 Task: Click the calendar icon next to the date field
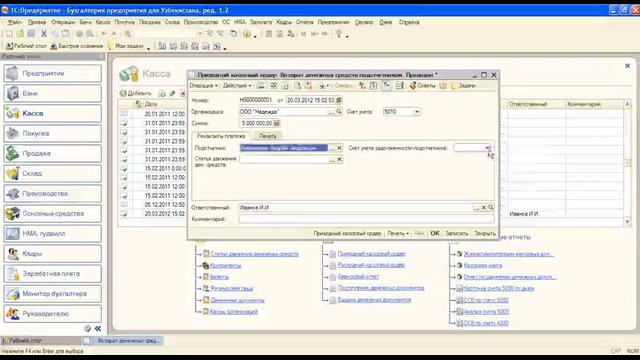coord(339,100)
